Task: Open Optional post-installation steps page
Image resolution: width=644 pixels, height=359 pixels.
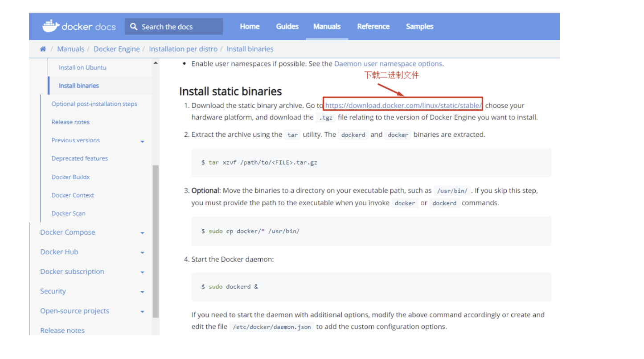Action: click(94, 104)
